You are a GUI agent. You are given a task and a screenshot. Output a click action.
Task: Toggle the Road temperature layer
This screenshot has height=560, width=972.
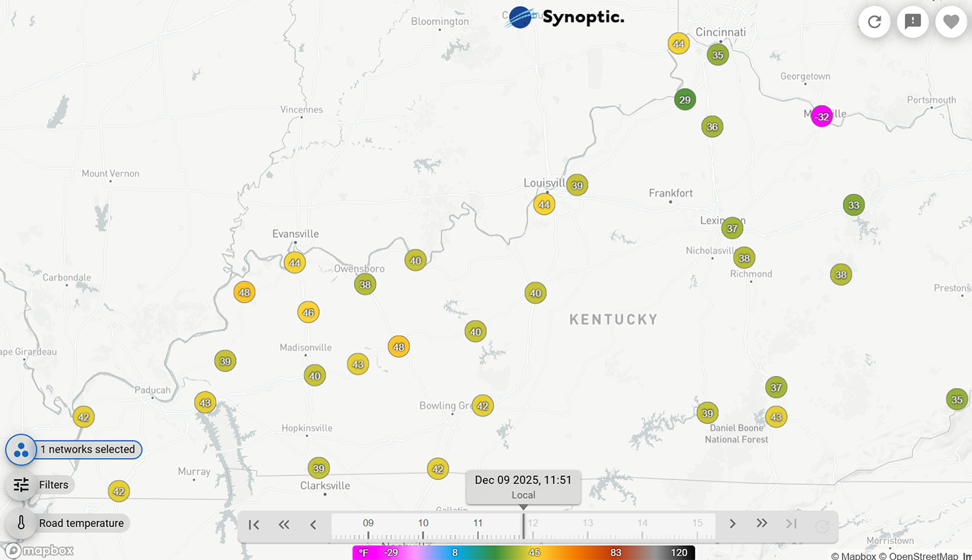82,522
